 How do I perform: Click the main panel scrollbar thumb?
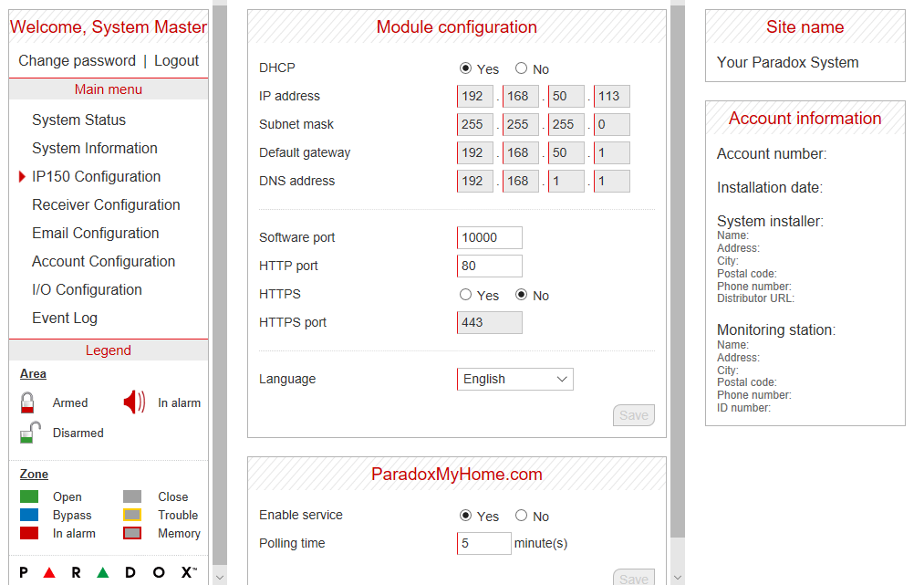tap(678, 271)
